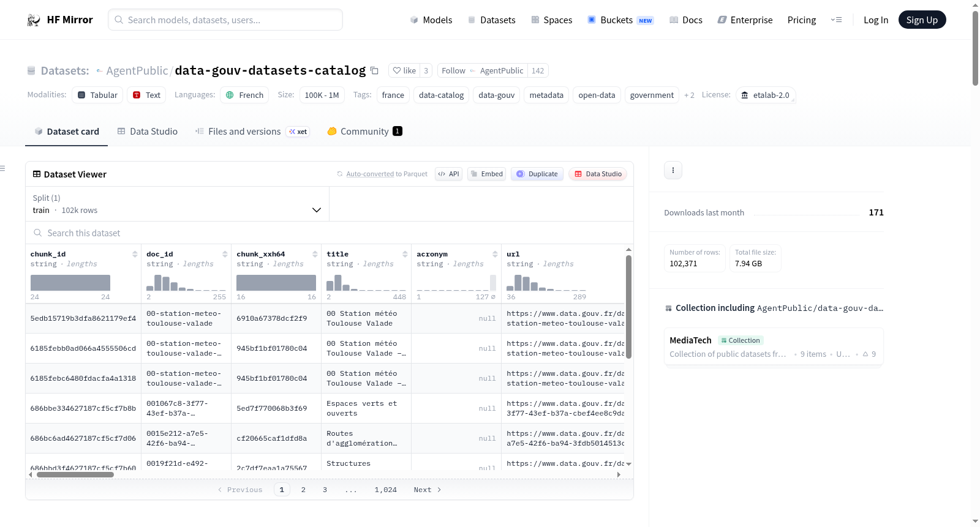Click the Log In link

[x=876, y=20]
